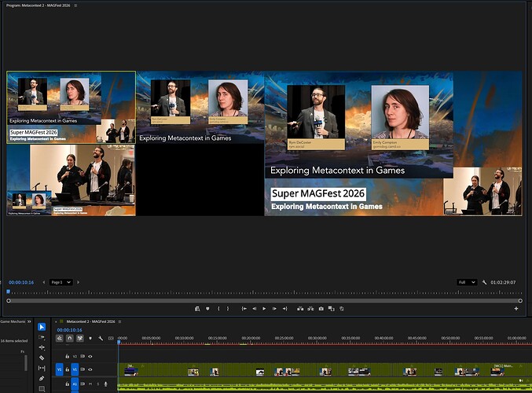The width and height of the screenshot is (532, 393).
Task: Toggle Insert and overwrite sequences as nests
Action: click(x=60, y=338)
